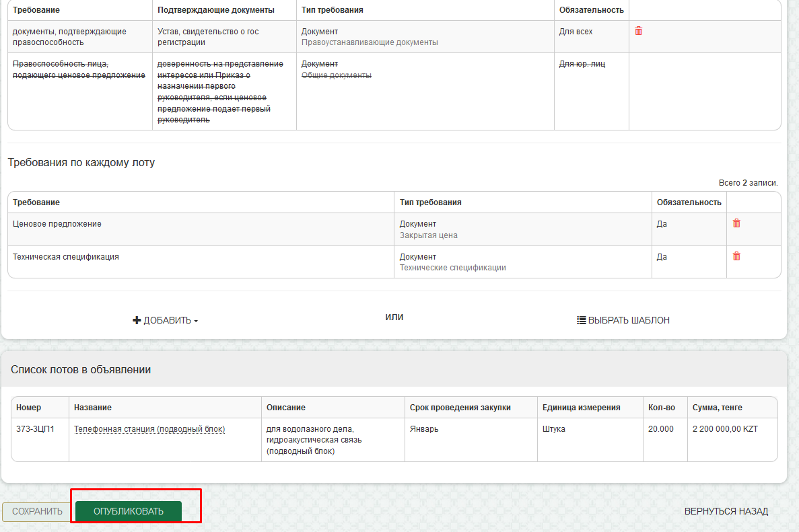Screen dimensions: 799x532
Task: Click the СОХРАНИТЬ button
Action: pyautogui.click(x=37, y=511)
